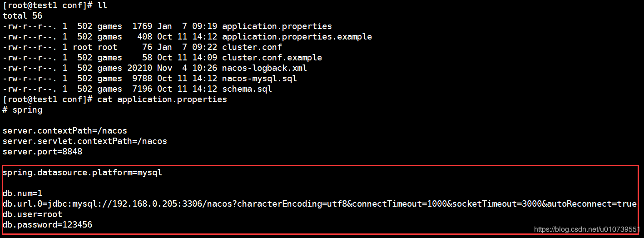Click the "cat application.properties" command text
The height and width of the screenshot is (238, 644).
[x=162, y=99]
